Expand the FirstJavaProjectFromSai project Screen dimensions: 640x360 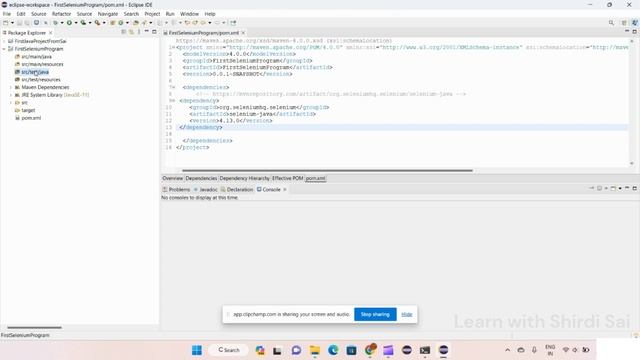click(4, 41)
